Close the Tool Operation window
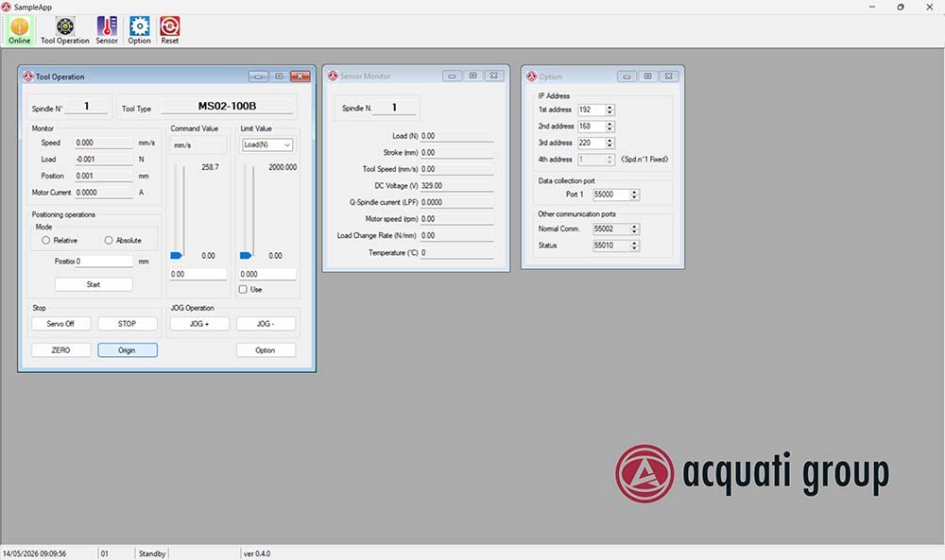 pos(301,76)
